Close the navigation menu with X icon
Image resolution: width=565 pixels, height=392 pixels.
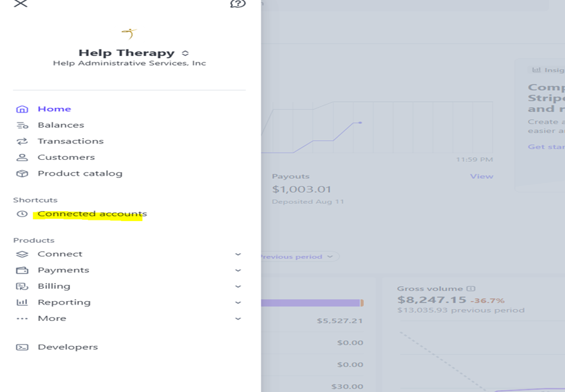pos(20,3)
